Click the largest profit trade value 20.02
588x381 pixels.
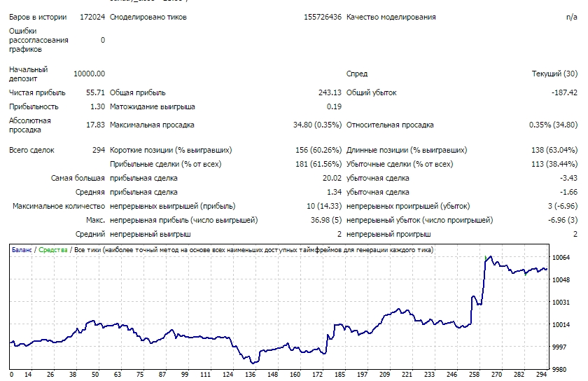332,179
